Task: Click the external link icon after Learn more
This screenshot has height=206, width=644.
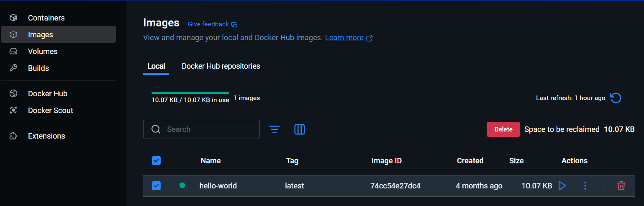Action: tap(369, 38)
